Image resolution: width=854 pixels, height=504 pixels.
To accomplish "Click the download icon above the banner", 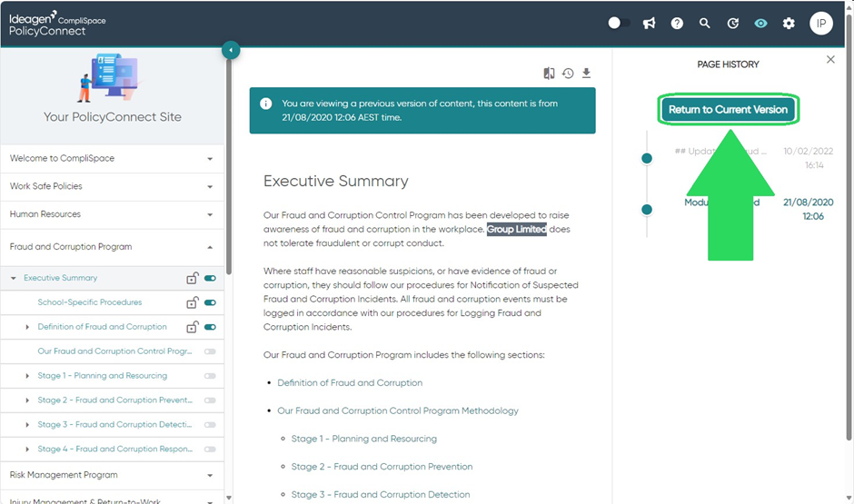I will pyautogui.click(x=586, y=73).
